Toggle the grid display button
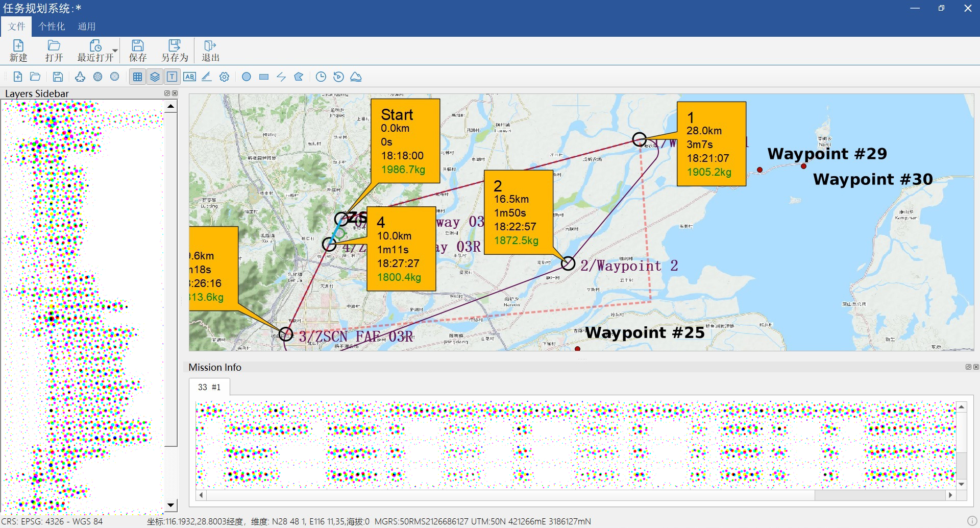Viewport: 980px width, 528px height. (x=137, y=77)
